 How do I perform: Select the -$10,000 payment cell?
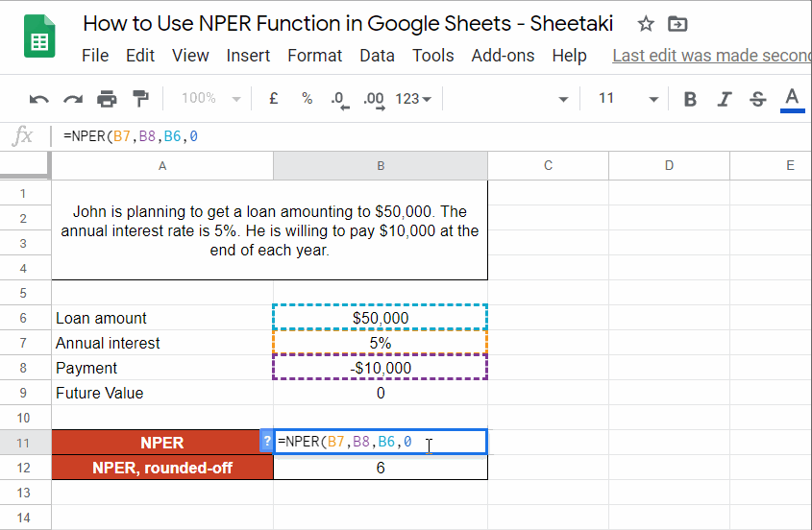point(381,368)
